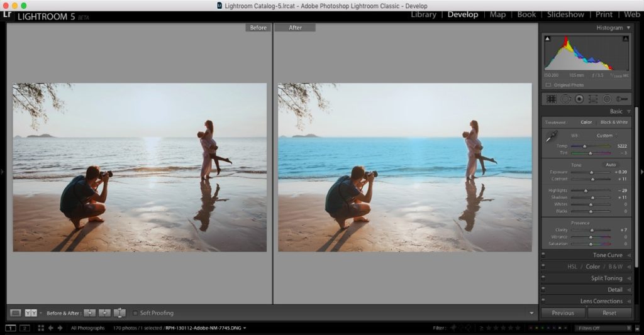This screenshot has height=335, width=644.
Task: Open the Map module
Action: pyautogui.click(x=498, y=14)
